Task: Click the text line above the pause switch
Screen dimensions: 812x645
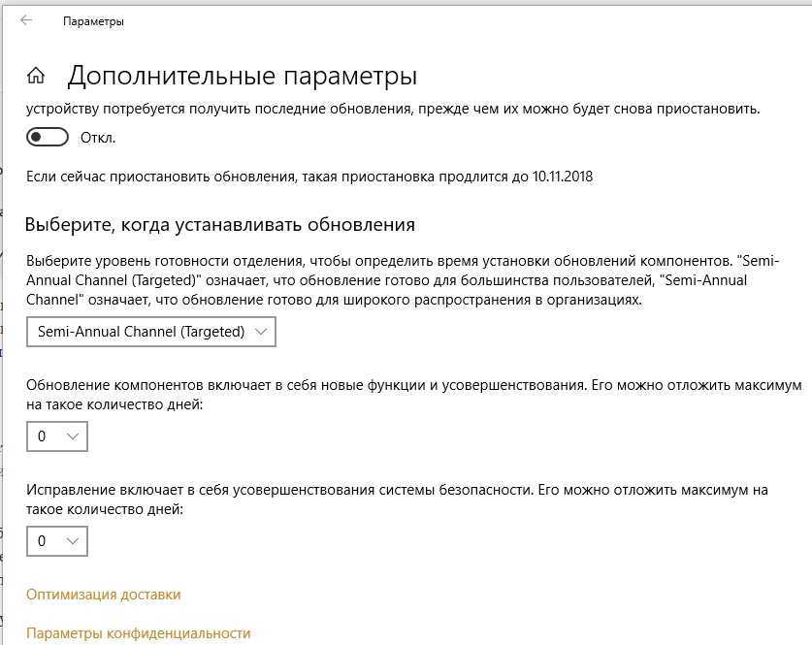Action: [393, 110]
